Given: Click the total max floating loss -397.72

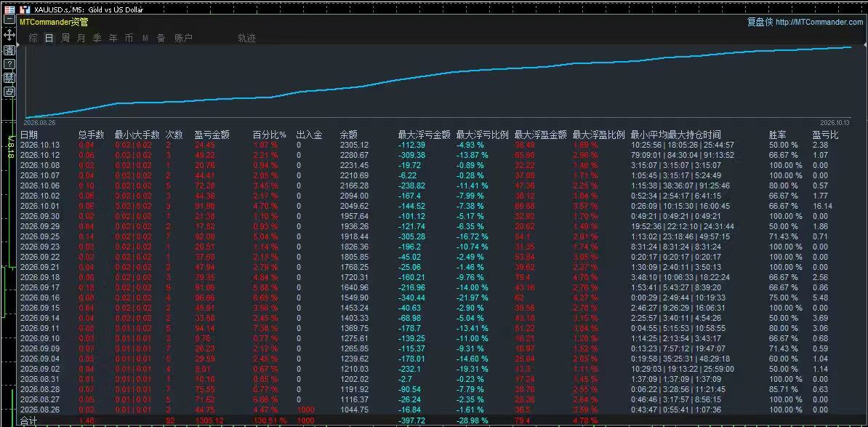Looking at the screenshot, I should [412, 421].
